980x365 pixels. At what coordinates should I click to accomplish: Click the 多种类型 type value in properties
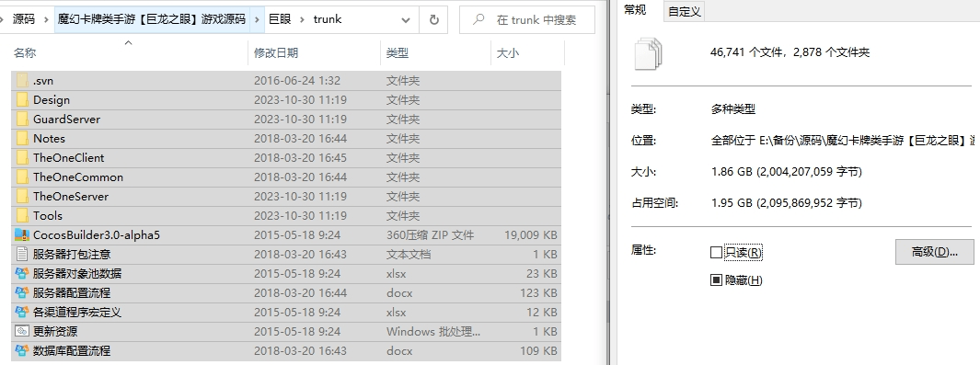(733, 109)
